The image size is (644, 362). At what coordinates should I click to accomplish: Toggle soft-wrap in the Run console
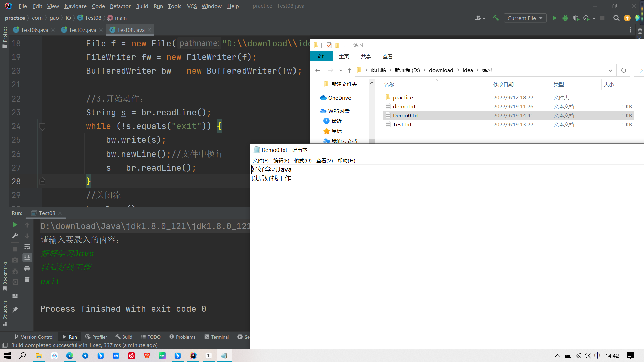(27, 247)
